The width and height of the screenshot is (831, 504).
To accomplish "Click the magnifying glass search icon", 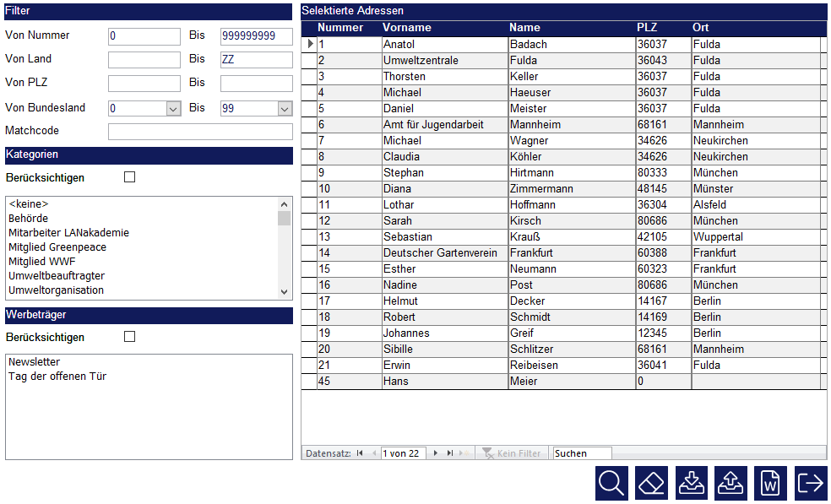I will [611, 483].
